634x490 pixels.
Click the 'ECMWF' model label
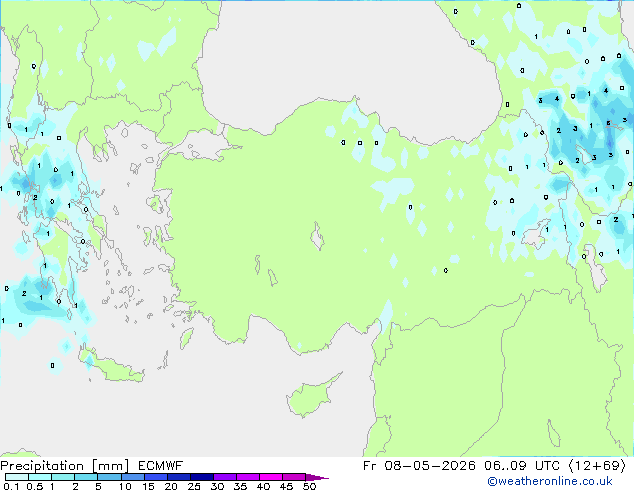coord(161,466)
